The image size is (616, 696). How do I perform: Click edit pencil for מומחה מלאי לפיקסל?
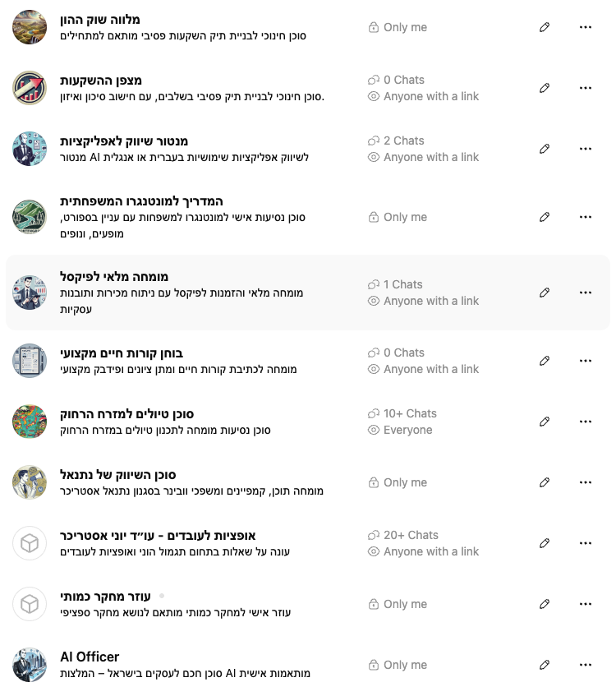click(545, 293)
